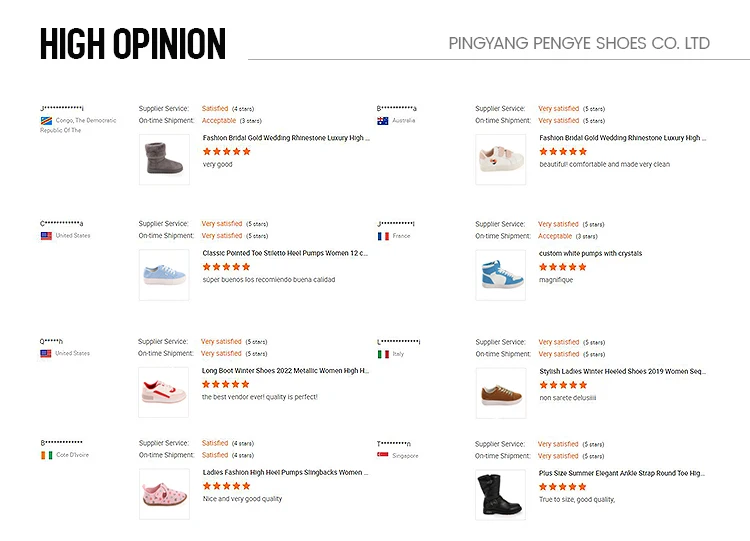Viewport: 750px width, 541px height.
Task: Click the five-star rating under 'very good' review
Action: [226, 152]
